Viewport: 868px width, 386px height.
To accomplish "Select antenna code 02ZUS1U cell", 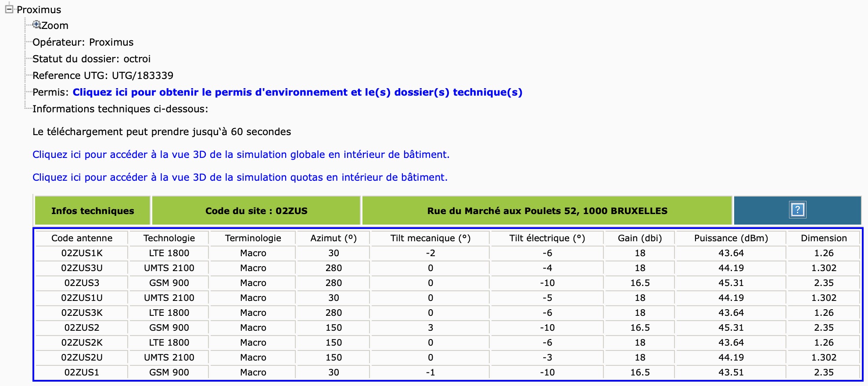I will 82,298.
